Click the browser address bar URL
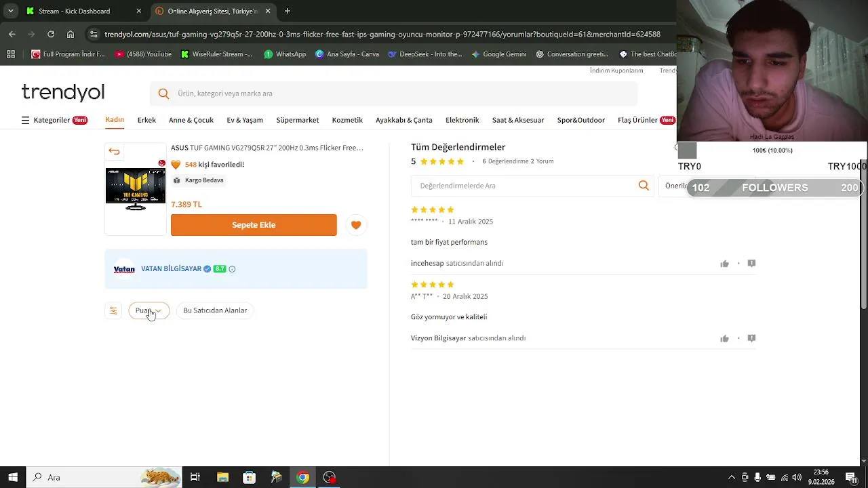Screen dimensions: 868x488 point(382,34)
